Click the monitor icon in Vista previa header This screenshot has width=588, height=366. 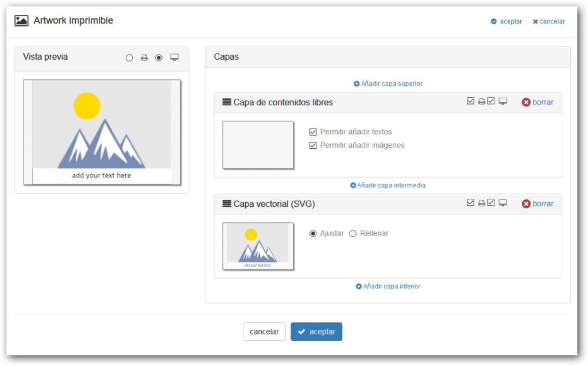[x=175, y=57]
